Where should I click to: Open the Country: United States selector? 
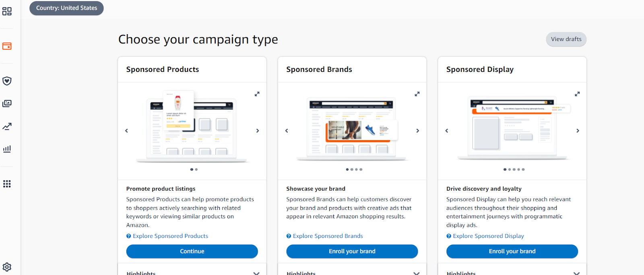pos(66,8)
